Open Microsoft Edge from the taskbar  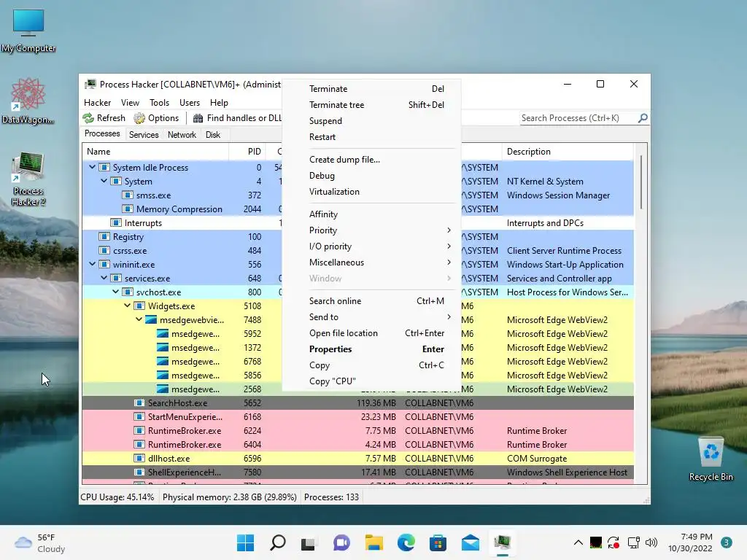tap(406, 542)
